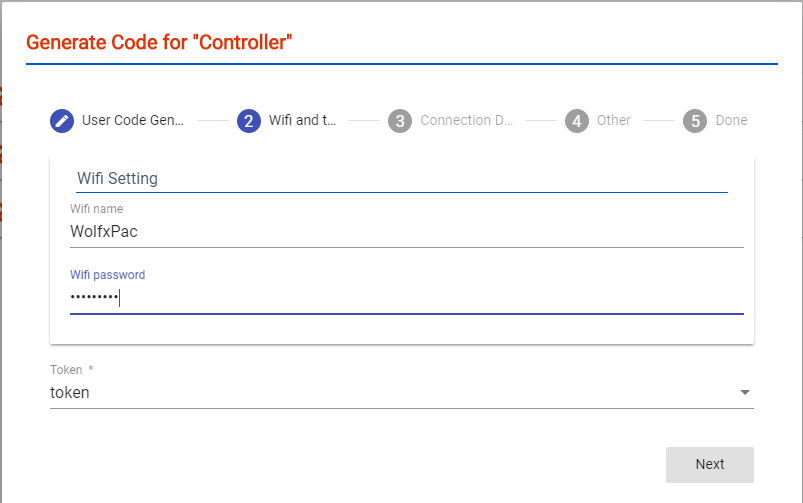The width and height of the screenshot is (803, 503).
Task: Open the Connection D... step label
Action: (x=467, y=120)
